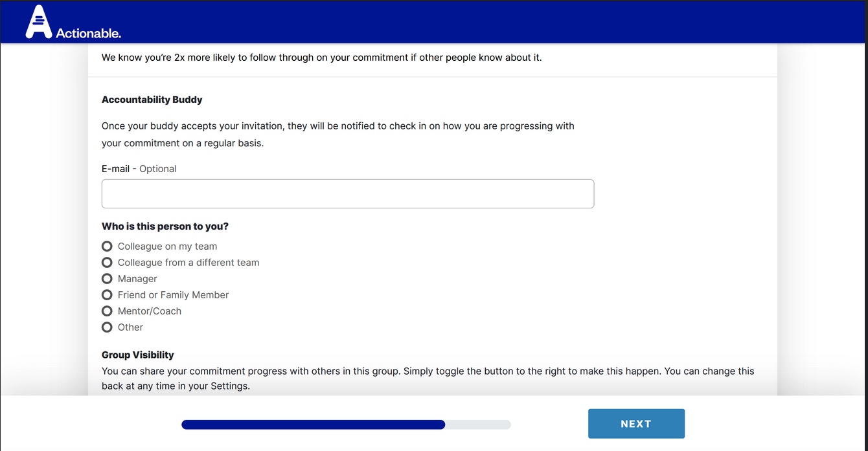Select 'Colleague on my team' radio button
This screenshot has width=868, height=451.
pyautogui.click(x=108, y=247)
